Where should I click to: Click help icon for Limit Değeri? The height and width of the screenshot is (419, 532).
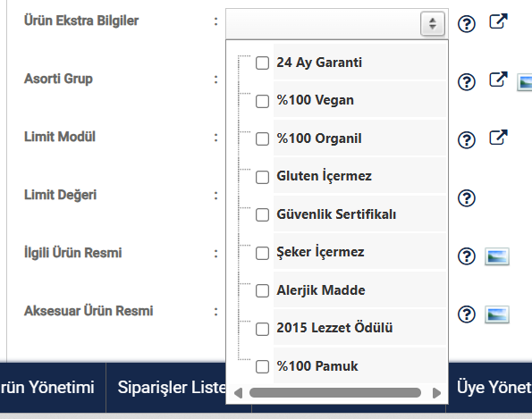467,198
